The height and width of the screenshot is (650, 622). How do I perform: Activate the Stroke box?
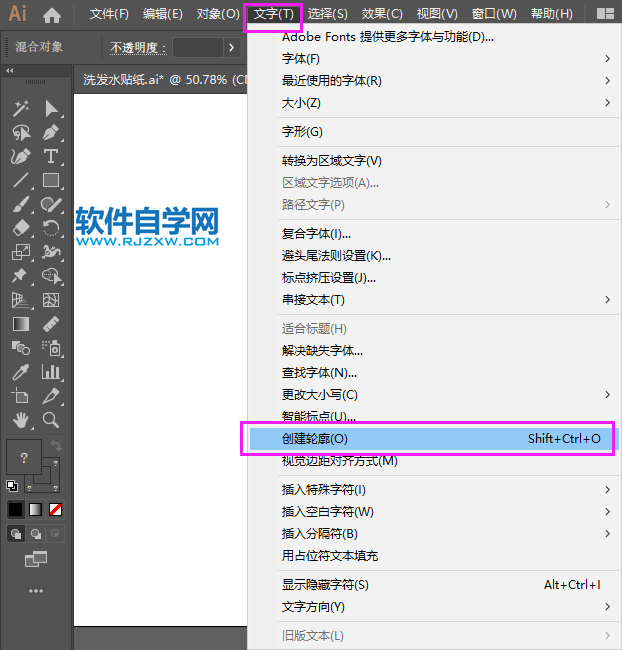(x=50, y=482)
